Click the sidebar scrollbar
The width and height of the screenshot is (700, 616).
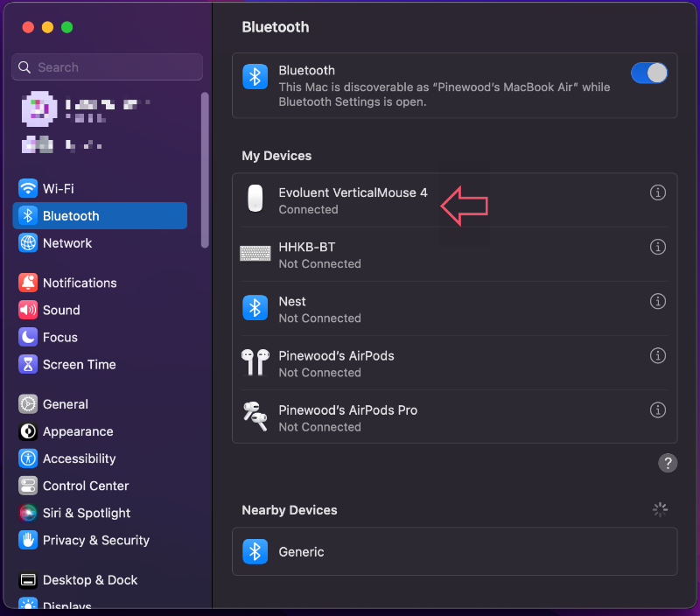click(x=205, y=170)
